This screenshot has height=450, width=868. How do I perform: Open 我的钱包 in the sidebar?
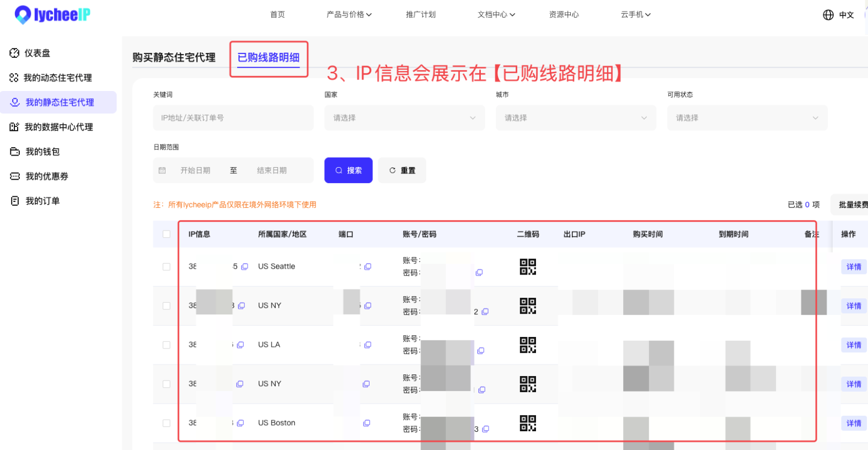pos(42,152)
